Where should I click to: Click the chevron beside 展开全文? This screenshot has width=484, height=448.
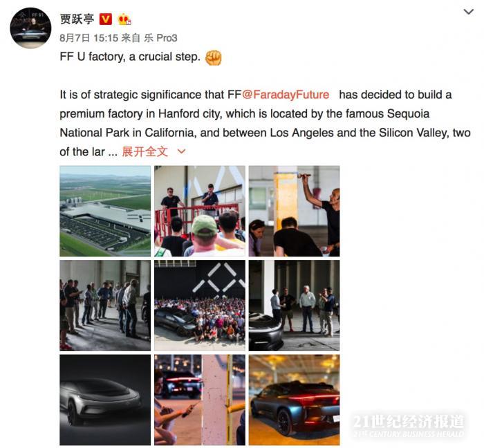(x=181, y=151)
